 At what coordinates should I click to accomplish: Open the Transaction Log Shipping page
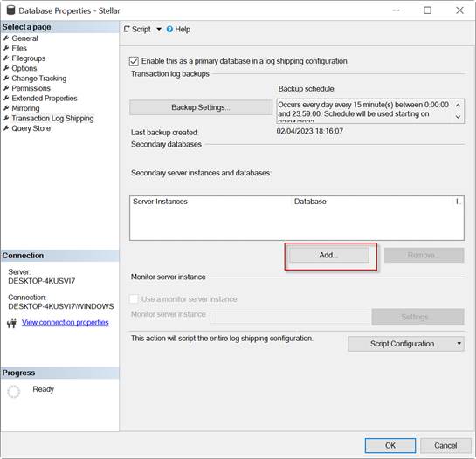[x=52, y=119]
